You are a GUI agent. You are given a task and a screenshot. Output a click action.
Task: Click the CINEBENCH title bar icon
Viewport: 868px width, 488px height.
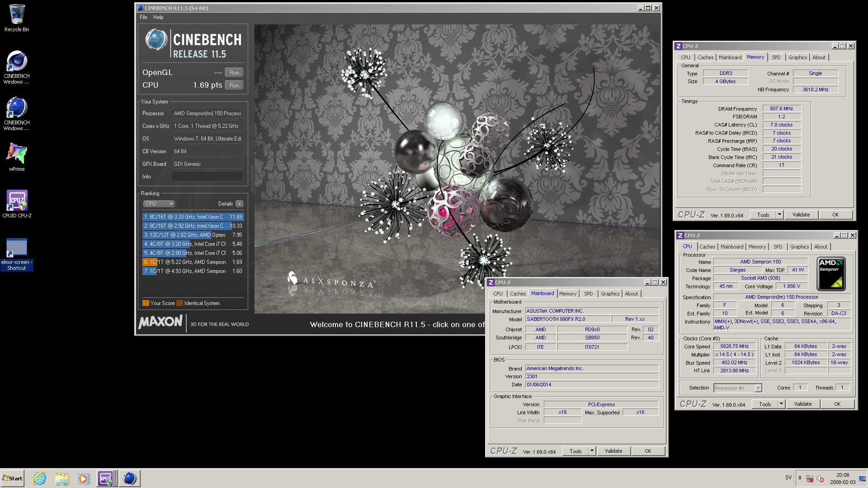click(140, 8)
